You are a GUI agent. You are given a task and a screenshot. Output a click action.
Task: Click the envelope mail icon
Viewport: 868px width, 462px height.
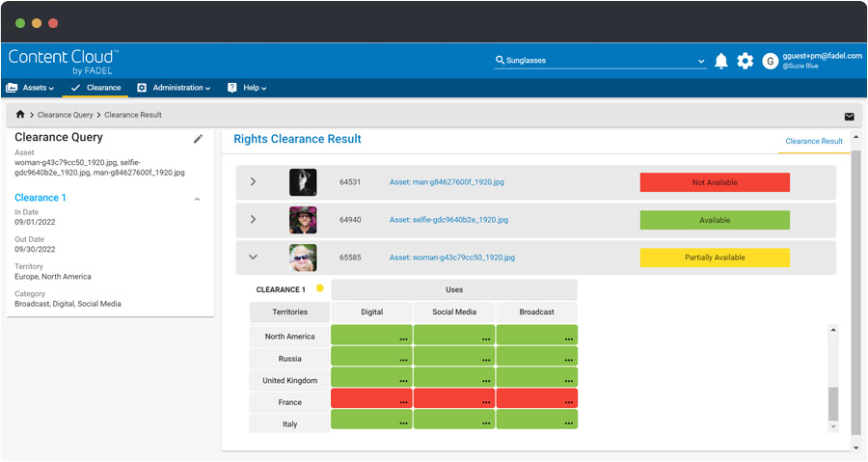[849, 116]
